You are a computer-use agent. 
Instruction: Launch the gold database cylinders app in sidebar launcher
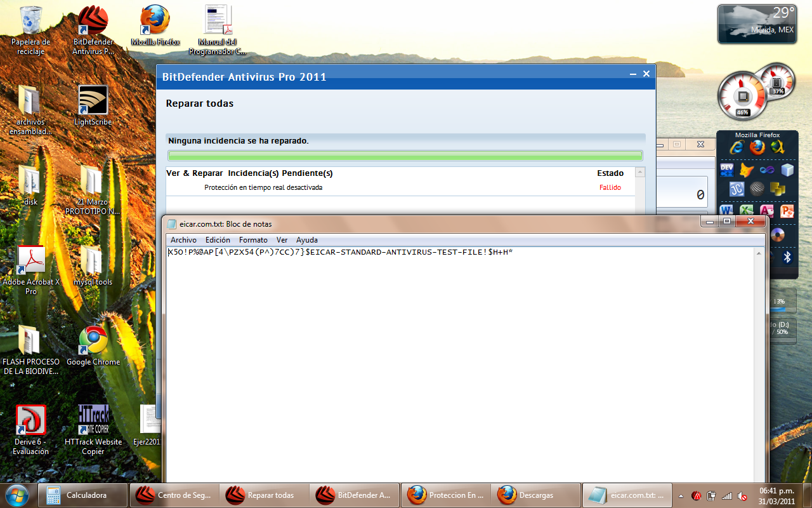777,189
